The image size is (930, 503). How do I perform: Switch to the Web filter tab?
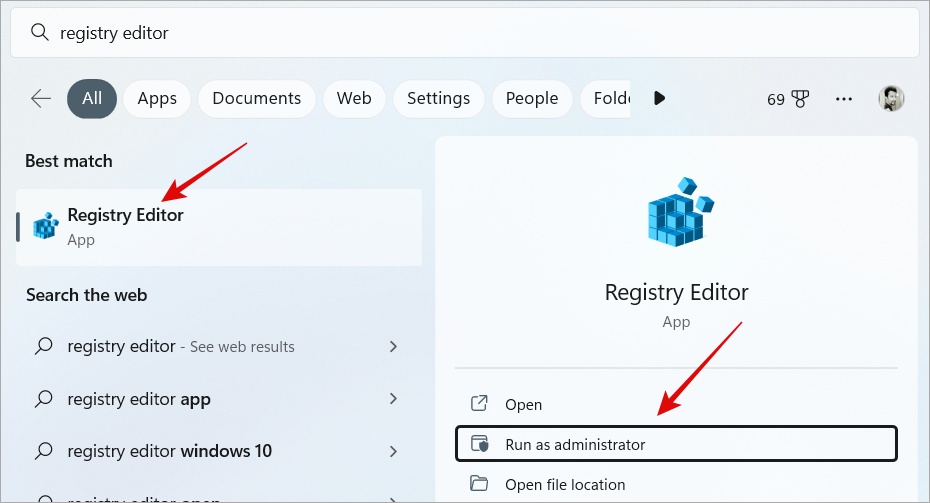pyautogui.click(x=354, y=98)
